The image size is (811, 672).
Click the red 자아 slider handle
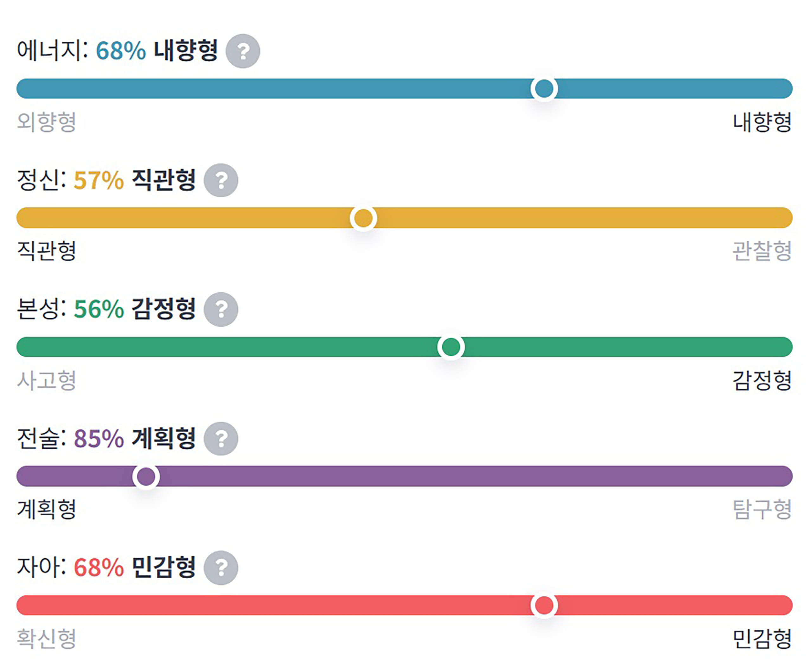tap(544, 605)
